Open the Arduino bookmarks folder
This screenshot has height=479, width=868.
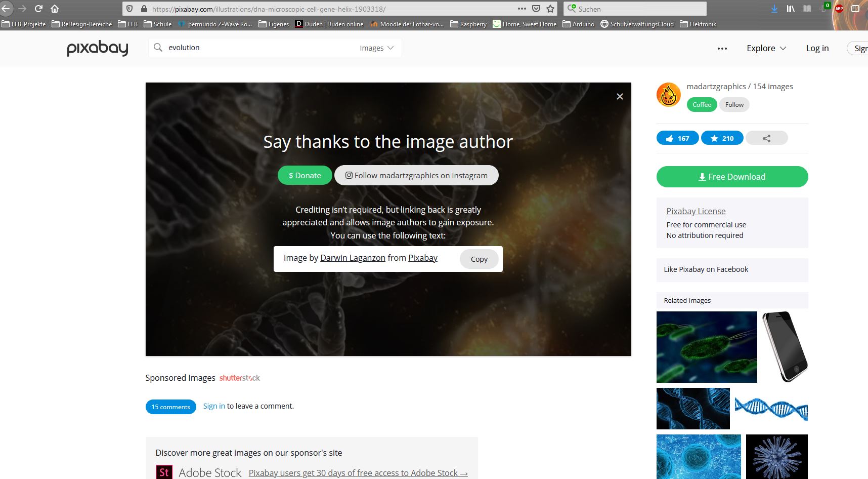(x=578, y=24)
